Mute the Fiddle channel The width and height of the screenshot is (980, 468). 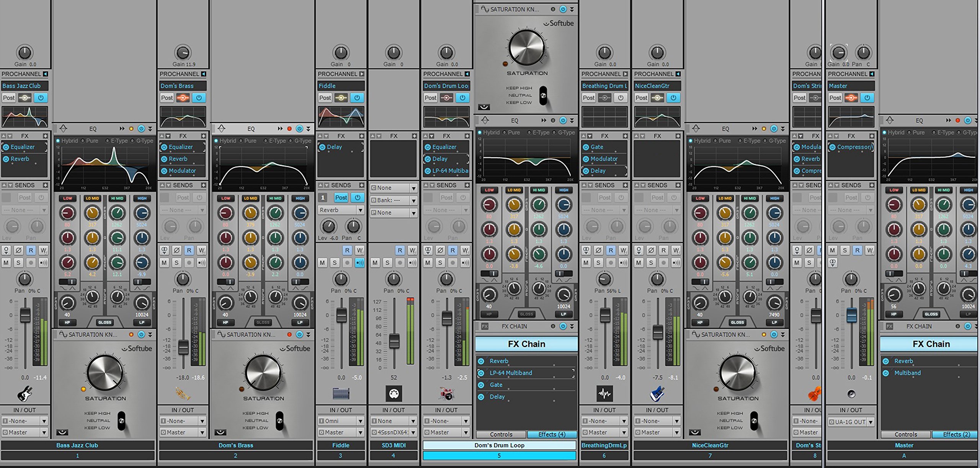(x=323, y=263)
